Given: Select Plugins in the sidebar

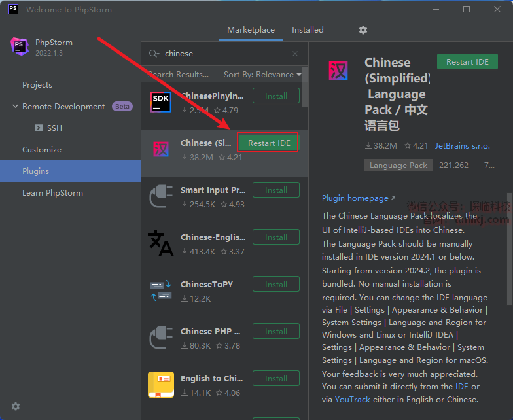Looking at the screenshot, I should coord(71,171).
